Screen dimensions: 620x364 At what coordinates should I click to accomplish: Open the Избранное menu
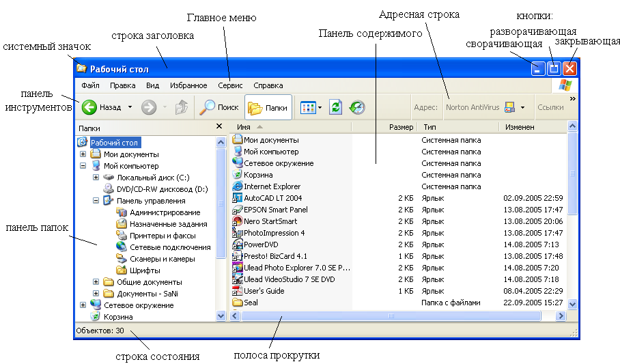(x=188, y=85)
